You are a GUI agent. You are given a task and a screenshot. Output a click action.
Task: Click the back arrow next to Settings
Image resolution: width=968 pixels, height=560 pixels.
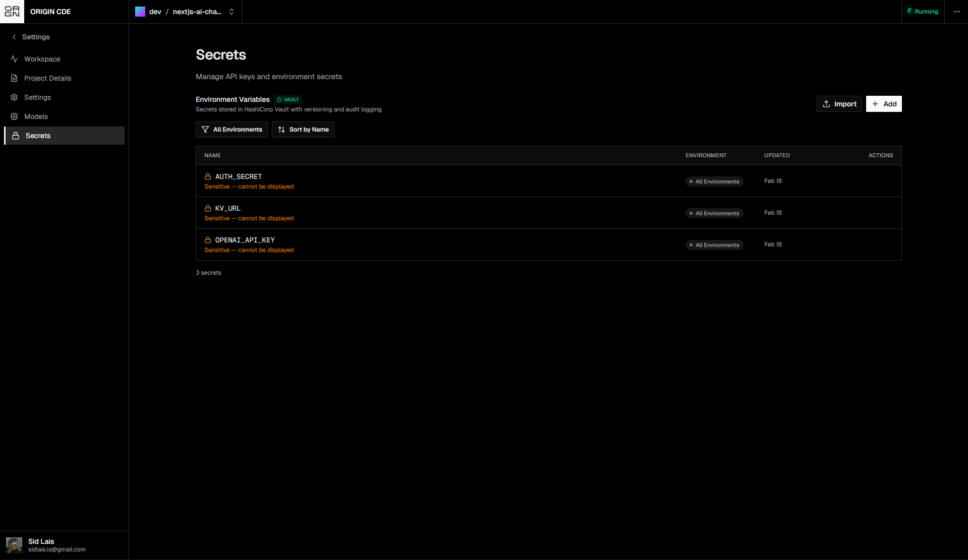coord(14,37)
